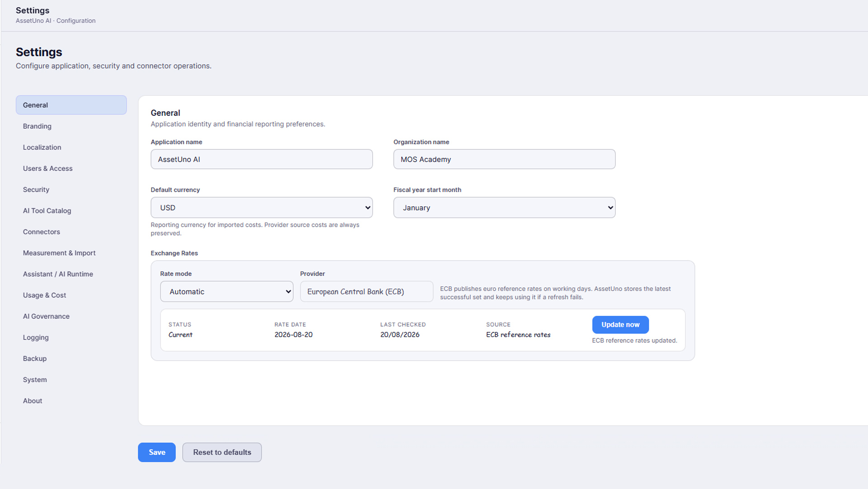Screen dimensions: 868x489
Task: Open Usage & Cost settings
Action: click(71, 295)
